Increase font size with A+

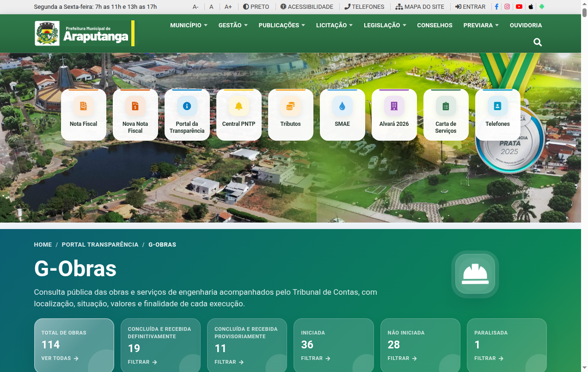tap(228, 7)
